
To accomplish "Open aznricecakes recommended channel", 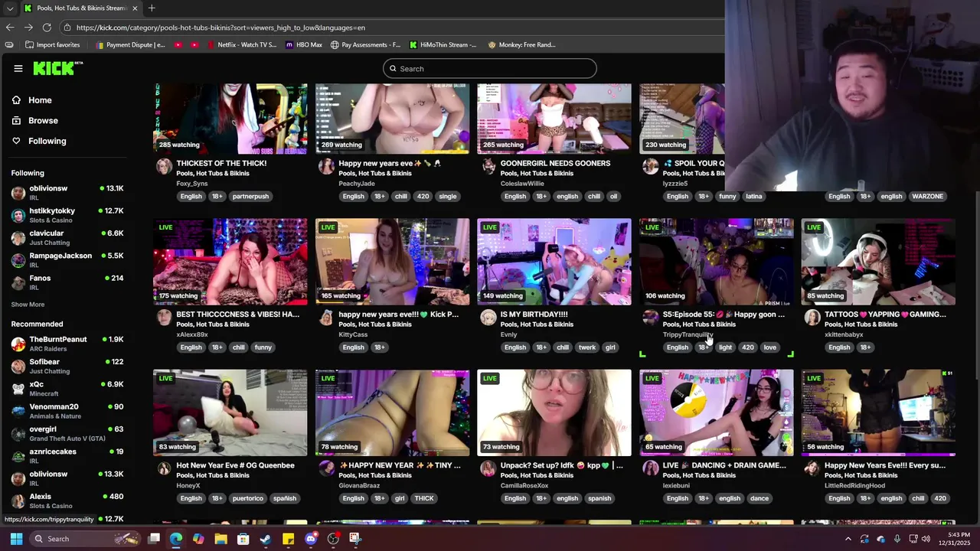I will pyautogui.click(x=67, y=456).
